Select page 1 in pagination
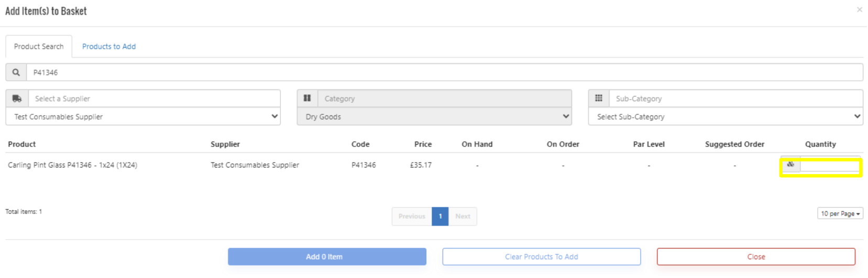The height and width of the screenshot is (278, 868). click(x=440, y=216)
